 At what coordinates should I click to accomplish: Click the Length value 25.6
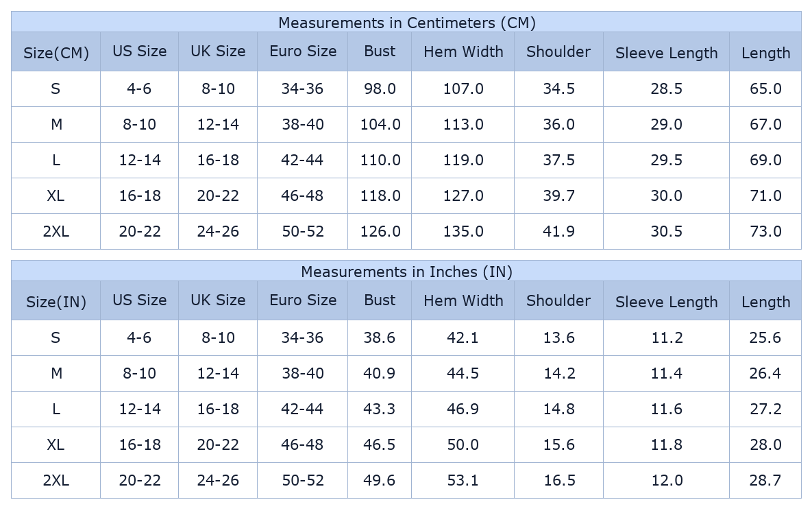(x=765, y=338)
